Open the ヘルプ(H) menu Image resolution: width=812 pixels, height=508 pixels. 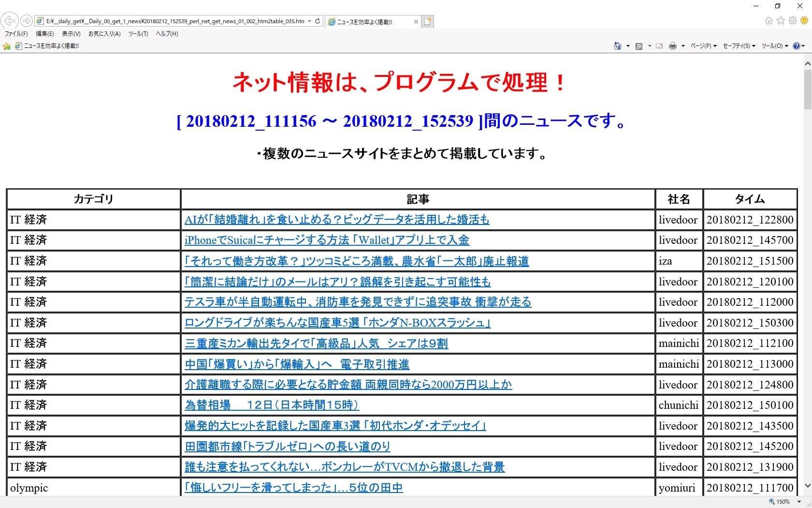point(167,34)
